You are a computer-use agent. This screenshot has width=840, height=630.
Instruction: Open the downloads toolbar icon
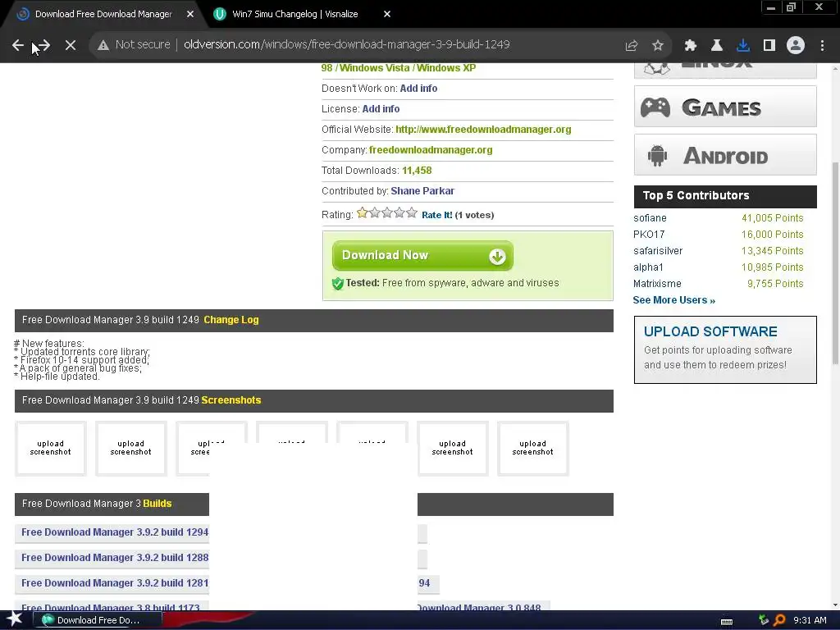(743, 45)
